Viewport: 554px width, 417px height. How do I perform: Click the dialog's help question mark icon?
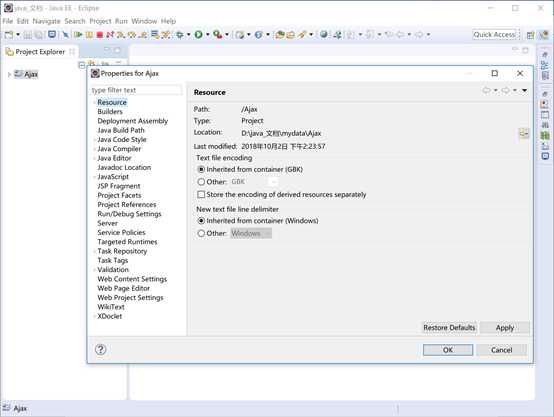point(100,350)
